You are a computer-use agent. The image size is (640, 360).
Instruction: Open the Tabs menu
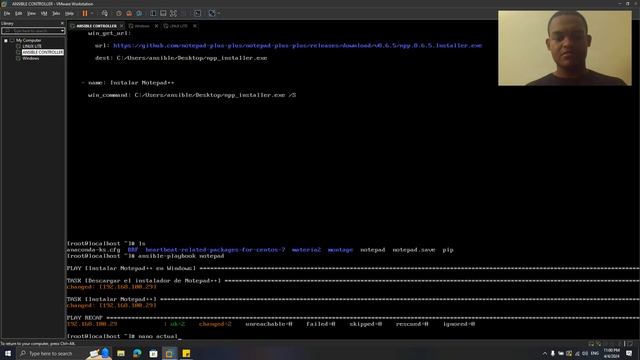pos(56,13)
